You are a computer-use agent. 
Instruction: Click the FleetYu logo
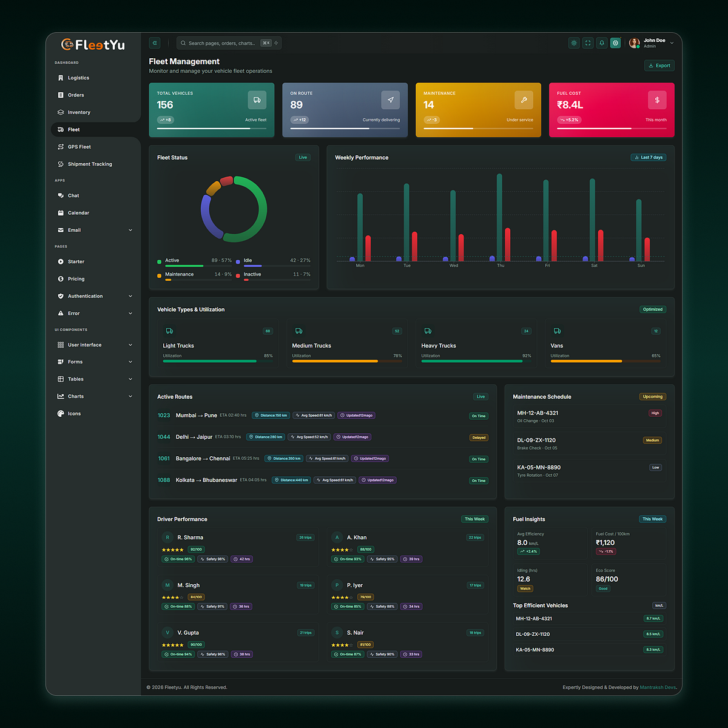coord(93,44)
